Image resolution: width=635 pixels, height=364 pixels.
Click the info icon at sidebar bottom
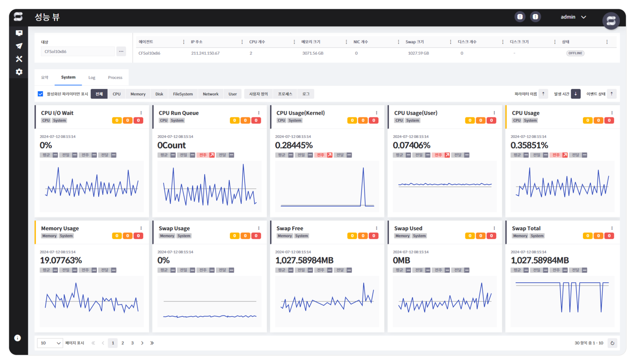(18, 338)
